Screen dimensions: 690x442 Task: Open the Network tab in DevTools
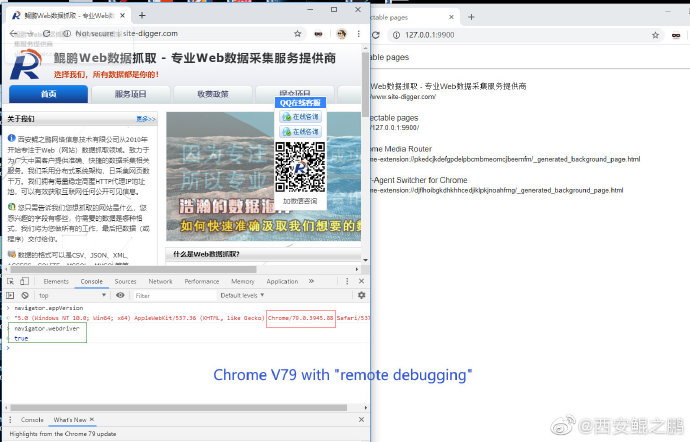(x=160, y=281)
